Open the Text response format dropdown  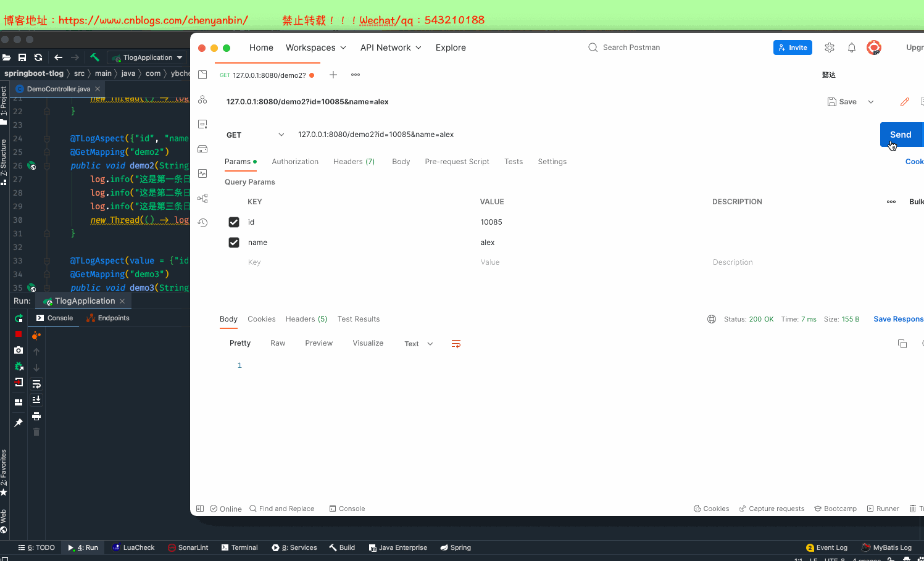[418, 344]
